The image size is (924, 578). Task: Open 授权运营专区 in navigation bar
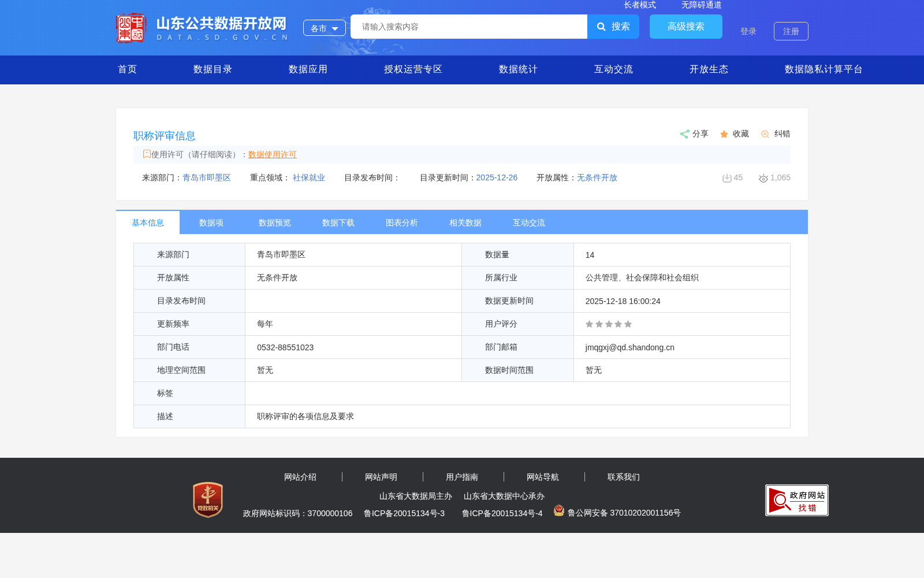(x=413, y=69)
